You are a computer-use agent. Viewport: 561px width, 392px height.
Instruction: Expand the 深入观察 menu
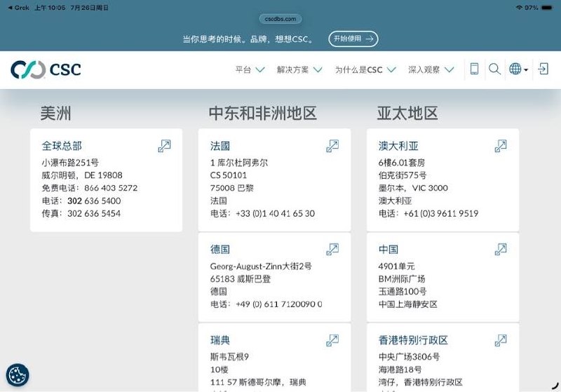coord(431,69)
